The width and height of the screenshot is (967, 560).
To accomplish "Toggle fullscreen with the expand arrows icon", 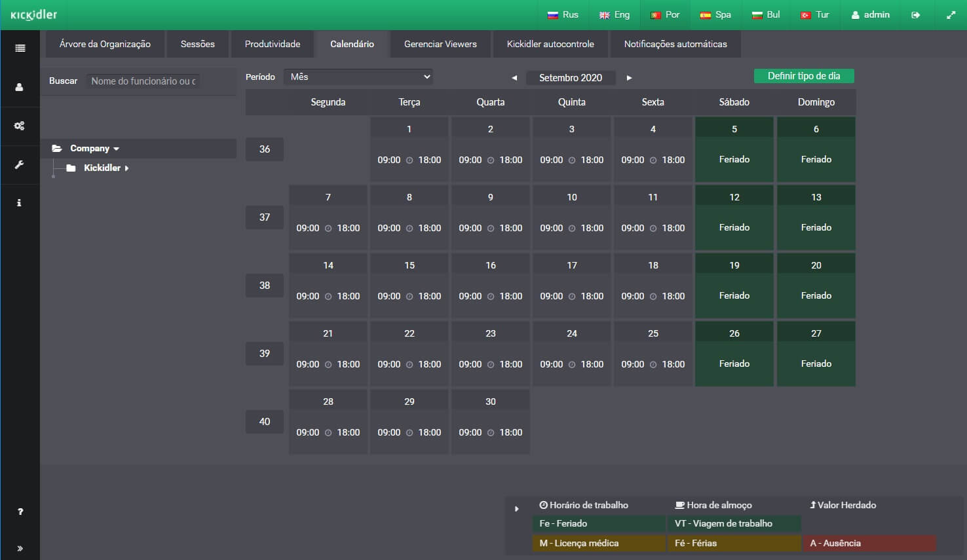I will point(951,15).
